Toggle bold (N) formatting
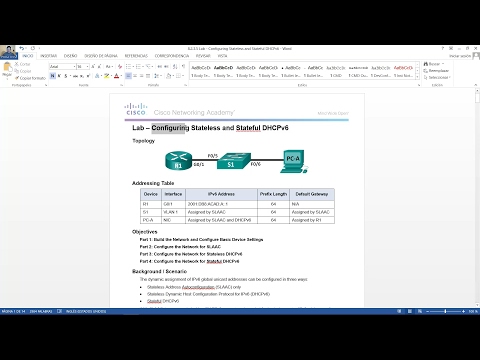The width and height of the screenshot is (480, 360). pos(53,76)
